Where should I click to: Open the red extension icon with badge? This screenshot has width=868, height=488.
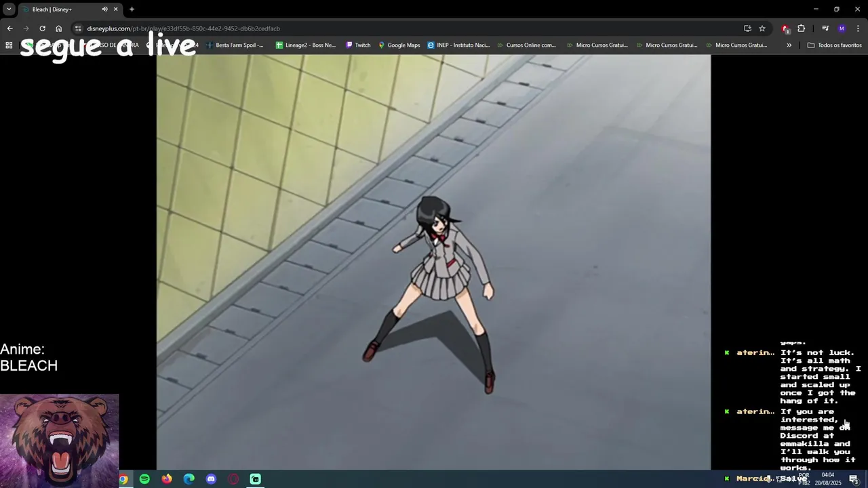coord(785,28)
